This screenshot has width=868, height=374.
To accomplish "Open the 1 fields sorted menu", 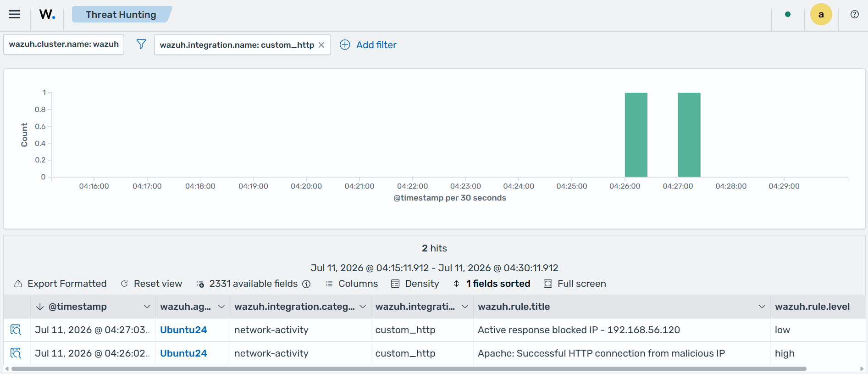I will (x=492, y=284).
